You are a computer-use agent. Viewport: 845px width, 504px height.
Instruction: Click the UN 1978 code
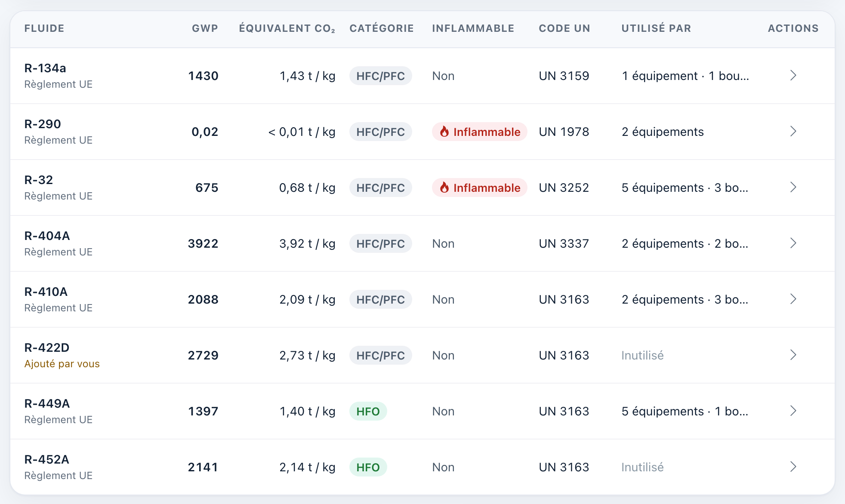564,132
